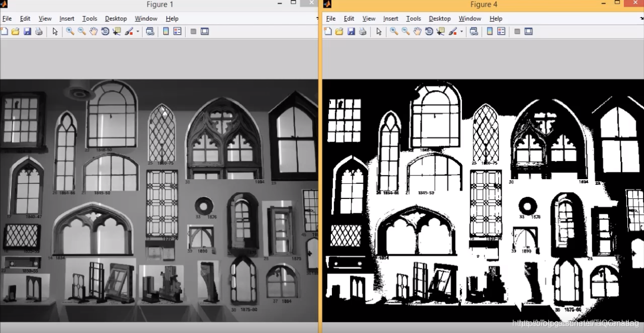Activate Zoom In tool in Figure 1
Viewport: 644px width, 333px height.
point(70,32)
